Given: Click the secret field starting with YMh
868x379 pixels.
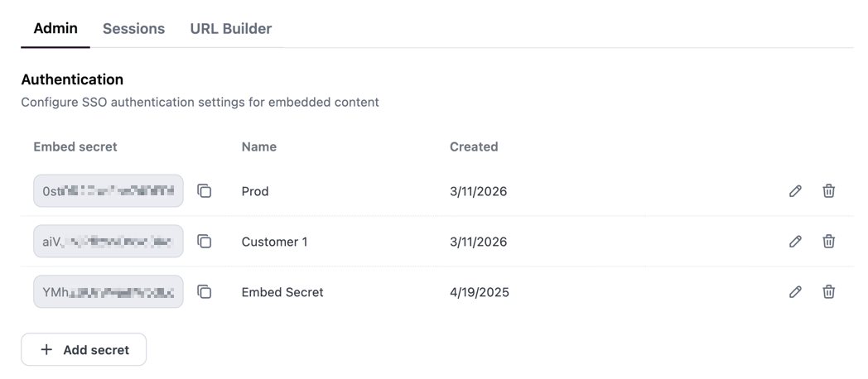Looking at the screenshot, I should (108, 292).
